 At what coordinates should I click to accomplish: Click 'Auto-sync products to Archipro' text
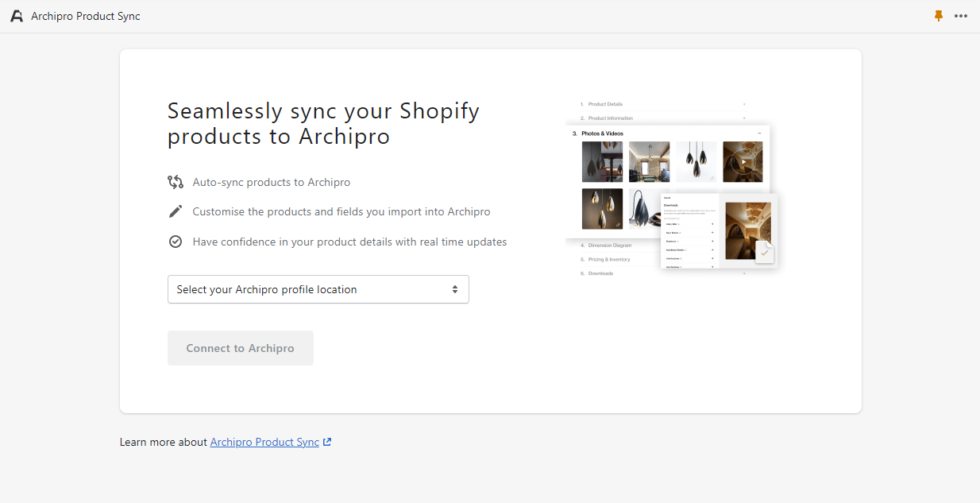tap(272, 182)
